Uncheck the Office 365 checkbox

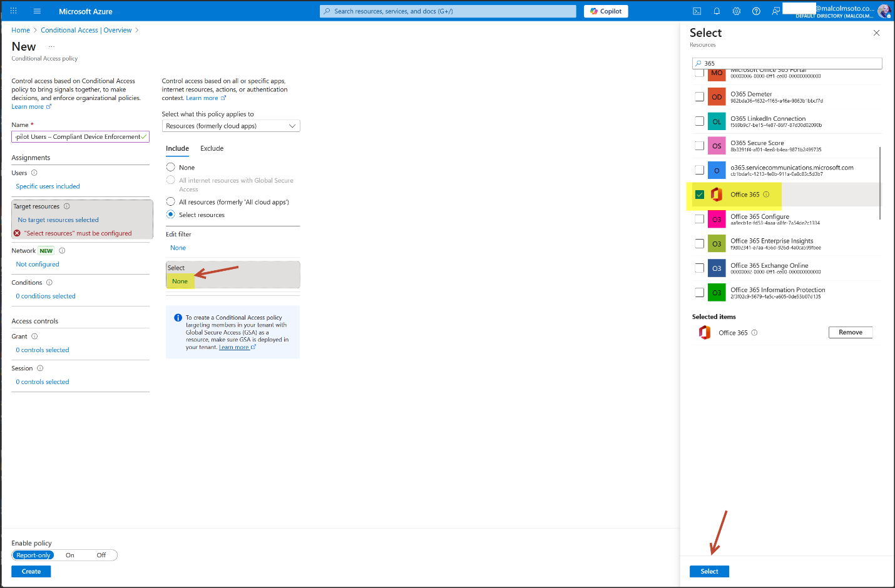point(700,195)
